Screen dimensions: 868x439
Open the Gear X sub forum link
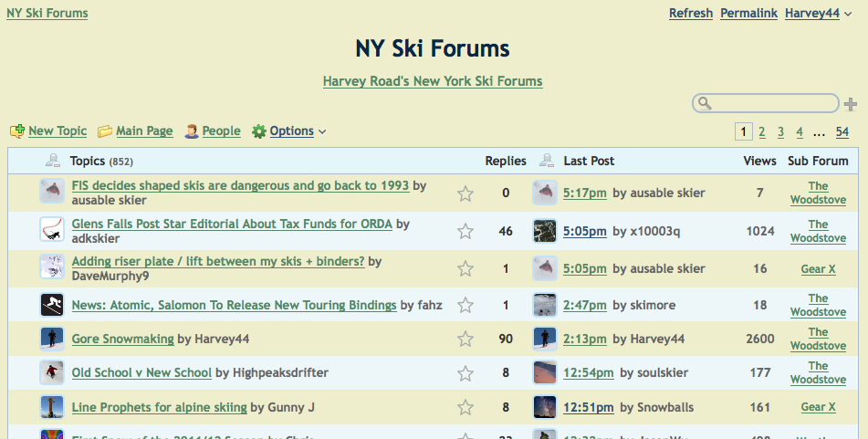tap(818, 269)
